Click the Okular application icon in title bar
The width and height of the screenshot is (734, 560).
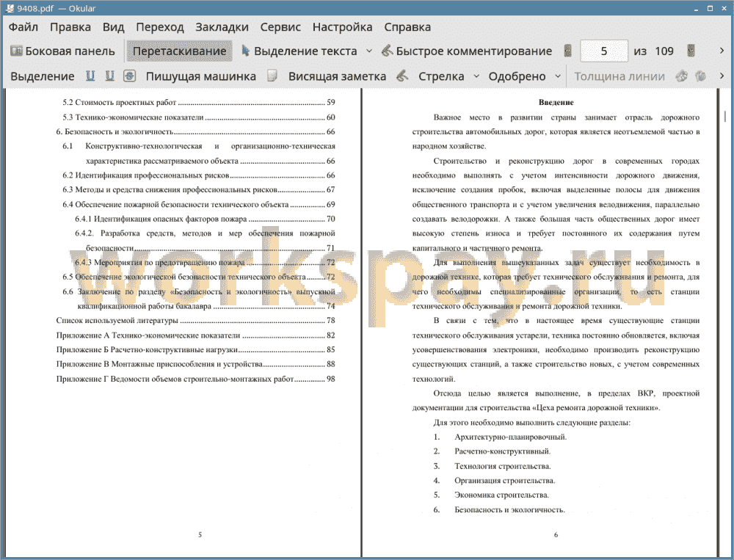point(10,8)
